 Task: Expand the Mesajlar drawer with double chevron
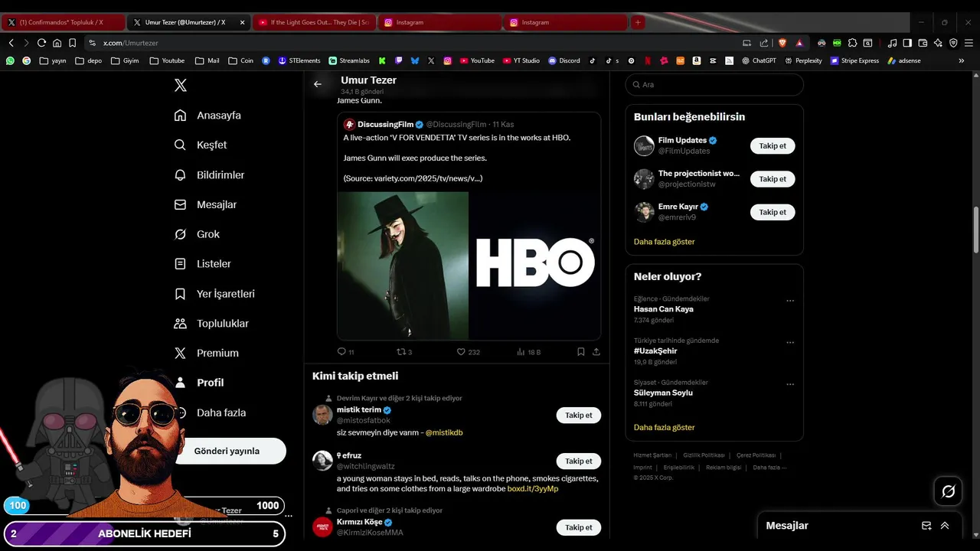click(945, 526)
